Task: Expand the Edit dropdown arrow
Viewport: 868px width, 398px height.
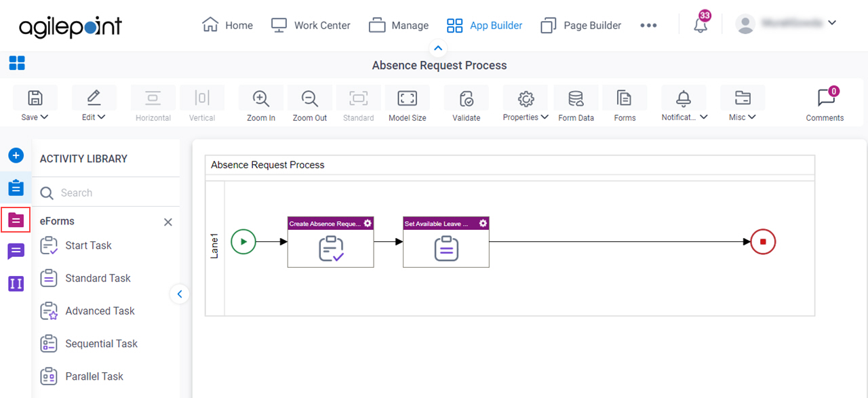Action: [x=102, y=117]
